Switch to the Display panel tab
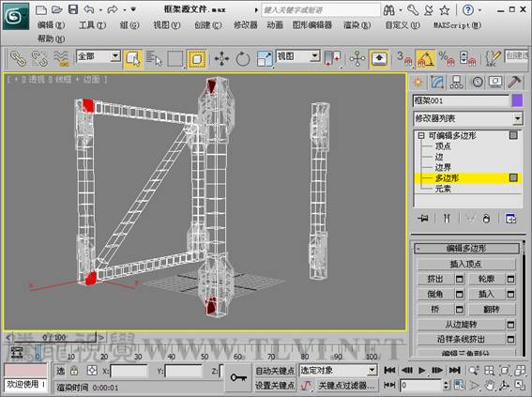This screenshot has width=532, height=397. click(x=495, y=82)
